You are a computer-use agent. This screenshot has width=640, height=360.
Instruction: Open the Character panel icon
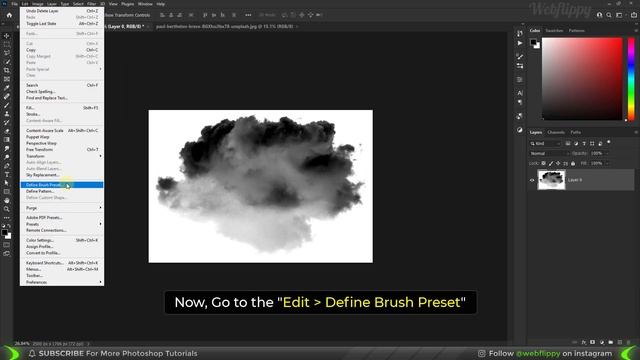(520, 93)
